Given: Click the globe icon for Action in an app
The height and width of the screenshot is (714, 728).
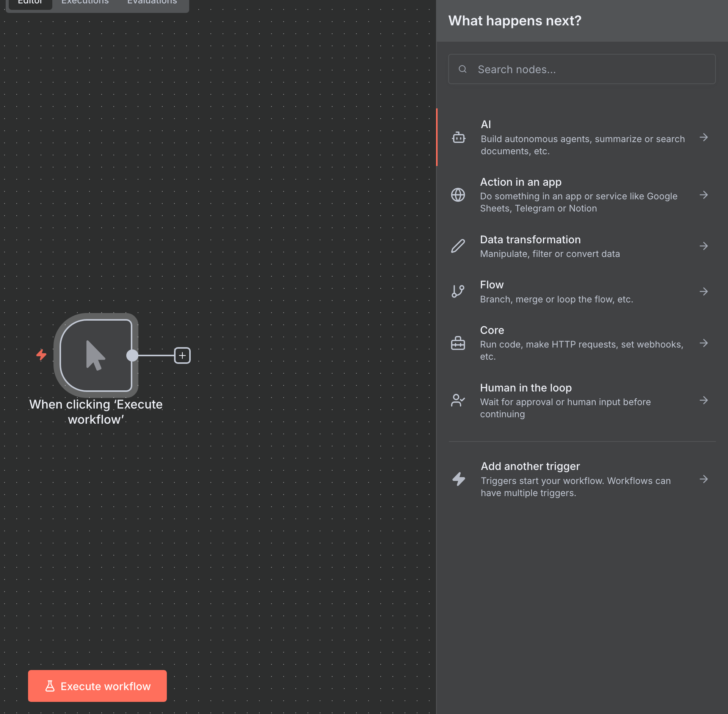Looking at the screenshot, I should click(458, 195).
